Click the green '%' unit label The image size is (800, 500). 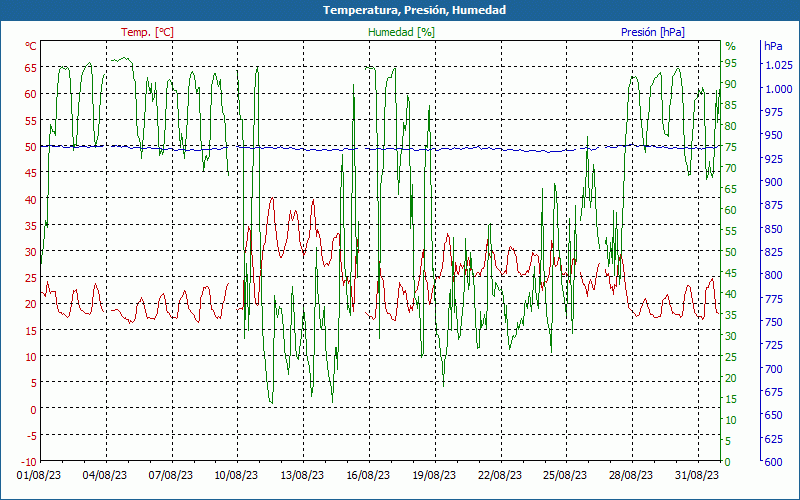731,46
